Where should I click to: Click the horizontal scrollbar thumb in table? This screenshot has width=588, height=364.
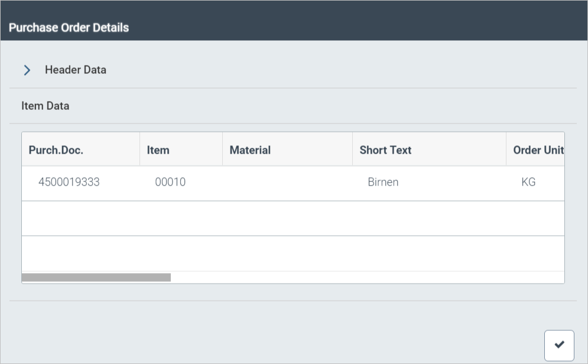click(96, 277)
